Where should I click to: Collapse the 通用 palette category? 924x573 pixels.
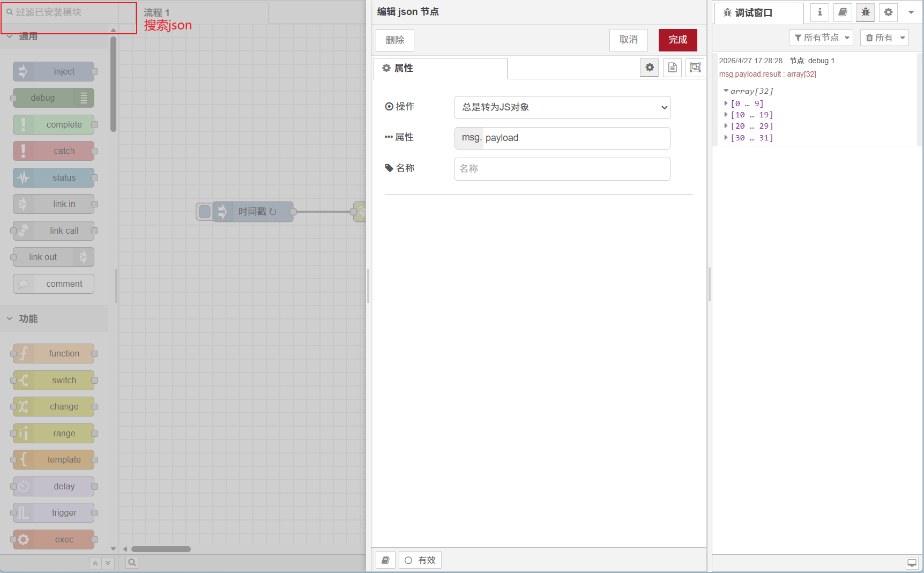coord(10,36)
